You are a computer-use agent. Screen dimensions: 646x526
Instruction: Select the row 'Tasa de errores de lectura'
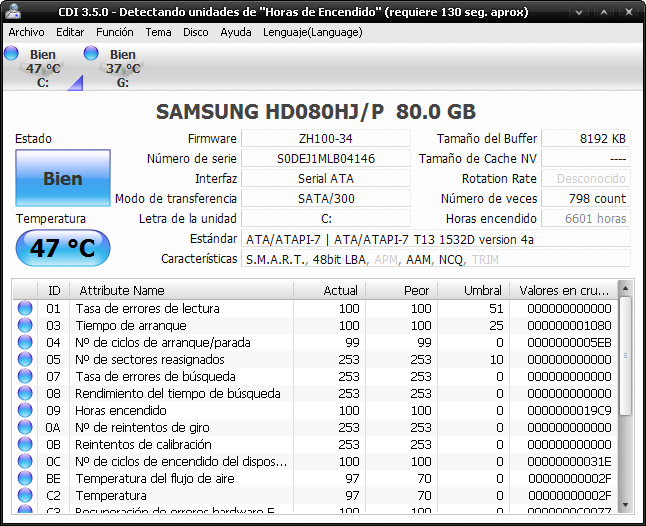pos(315,309)
